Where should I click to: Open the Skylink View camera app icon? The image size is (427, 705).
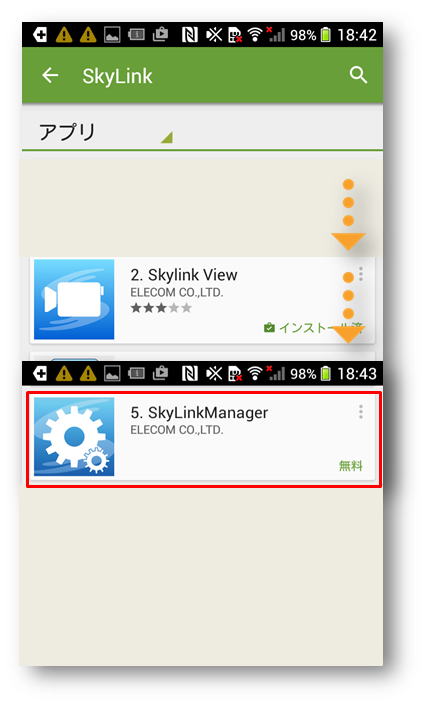(x=74, y=299)
